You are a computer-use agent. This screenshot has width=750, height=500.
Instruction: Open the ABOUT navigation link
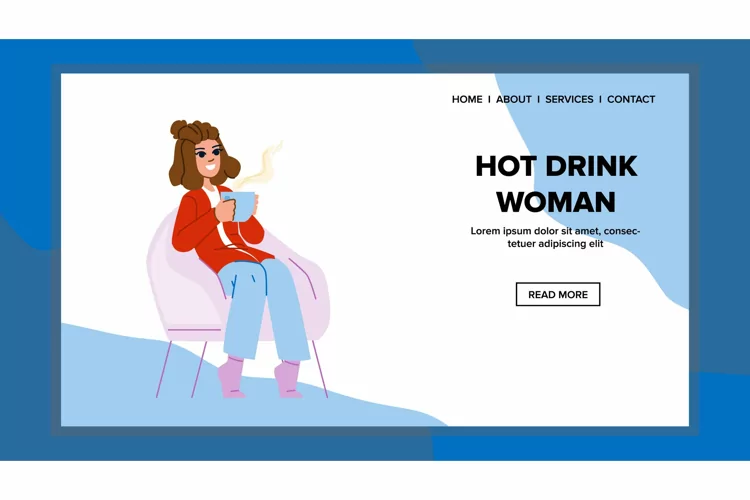[x=513, y=100]
